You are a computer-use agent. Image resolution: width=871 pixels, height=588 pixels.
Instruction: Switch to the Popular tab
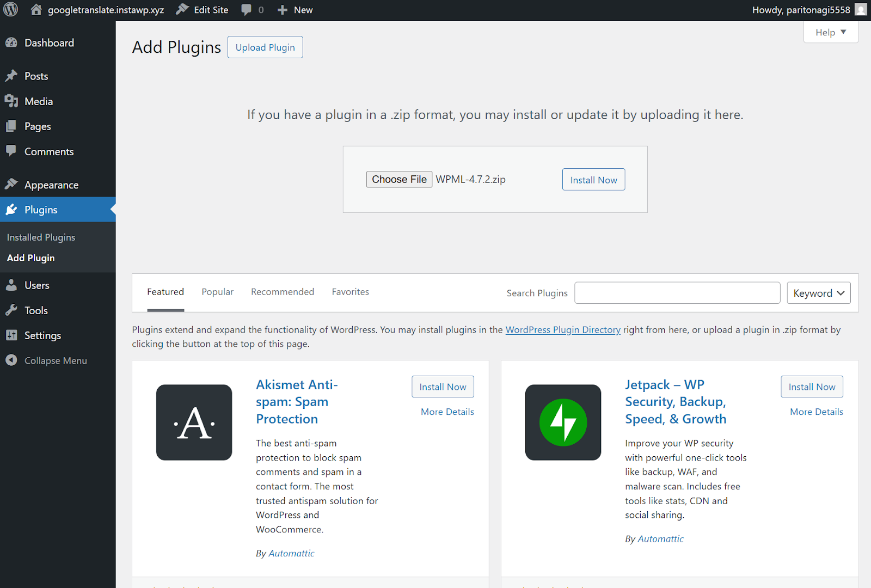(x=218, y=292)
